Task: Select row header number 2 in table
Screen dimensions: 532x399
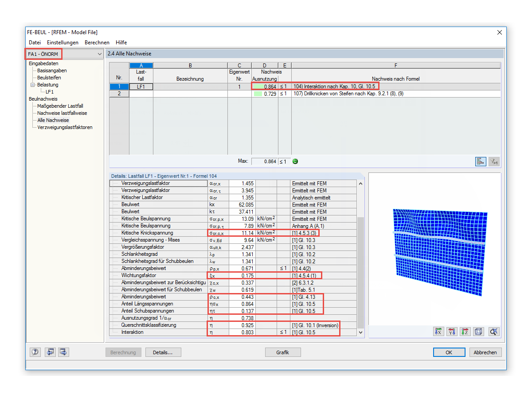Action: 119,94
